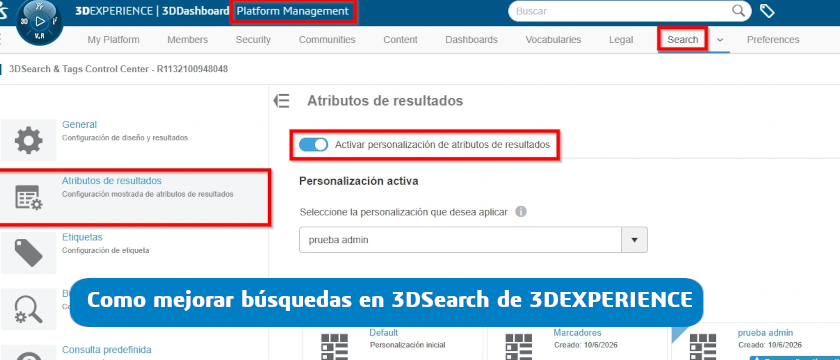Select the Search tab
Image resolution: width=840 pixels, height=360 pixels.
coord(682,40)
